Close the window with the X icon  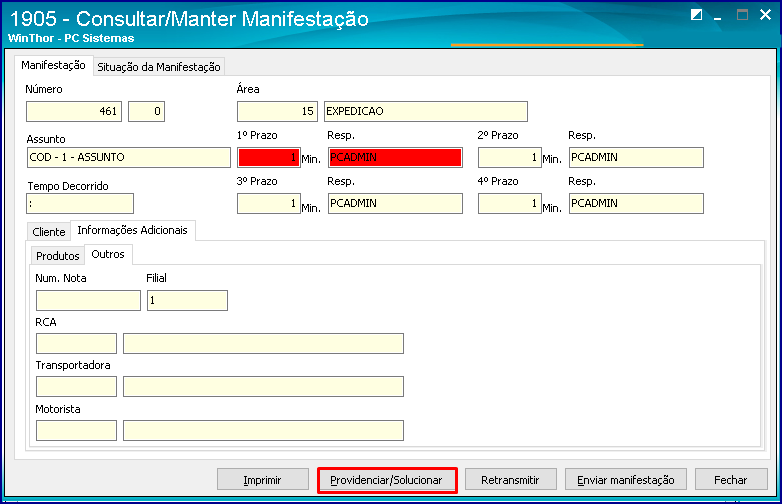[765, 15]
